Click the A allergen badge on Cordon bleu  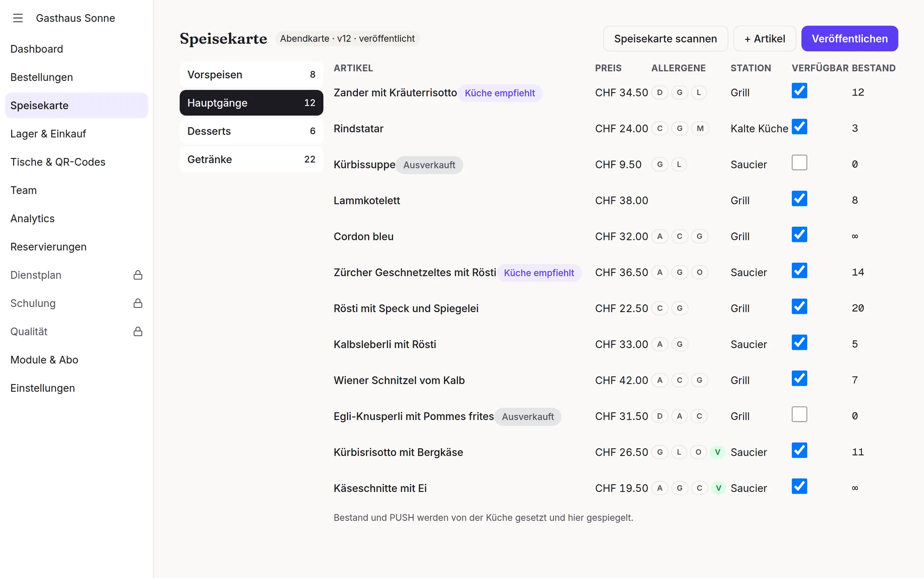click(x=660, y=236)
